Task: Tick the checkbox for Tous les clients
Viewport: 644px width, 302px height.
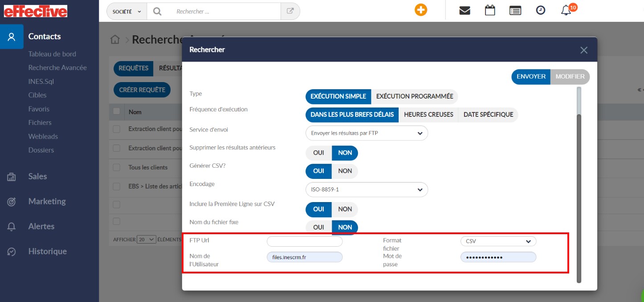Action: coord(117,167)
